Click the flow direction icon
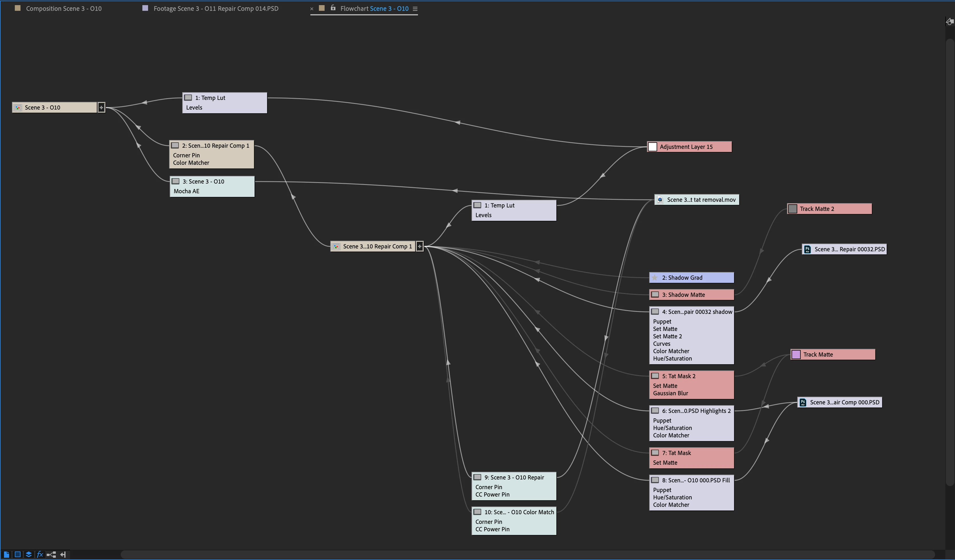 pyautogui.click(x=63, y=554)
